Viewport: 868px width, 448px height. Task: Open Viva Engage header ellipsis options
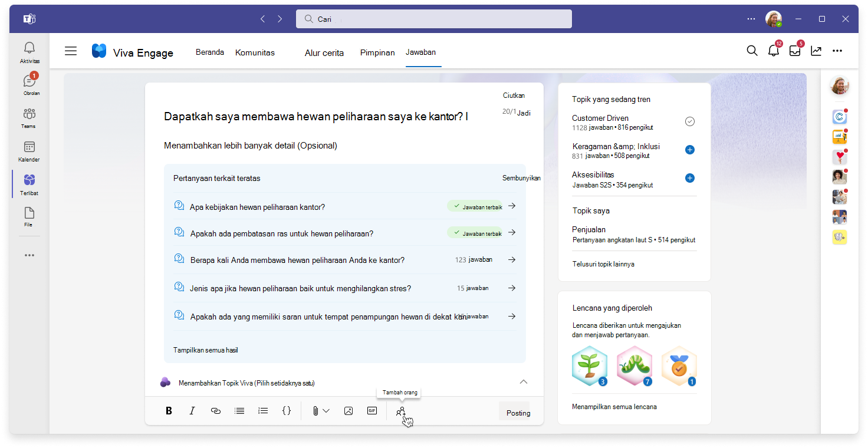(x=837, y=51)
